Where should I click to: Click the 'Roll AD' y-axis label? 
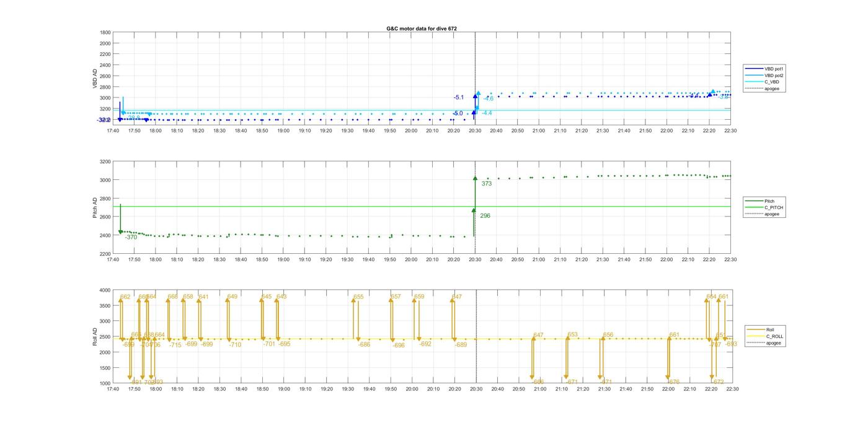point(95,337)
